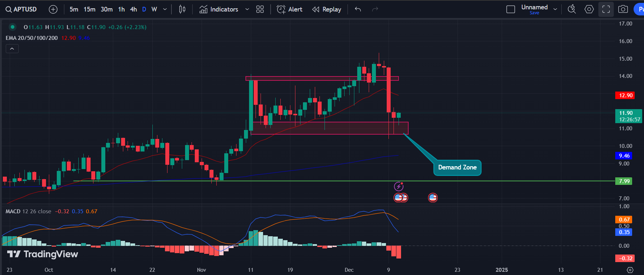Open the rightmost US flag economic event
644x275 pixels.
(433, 197)
